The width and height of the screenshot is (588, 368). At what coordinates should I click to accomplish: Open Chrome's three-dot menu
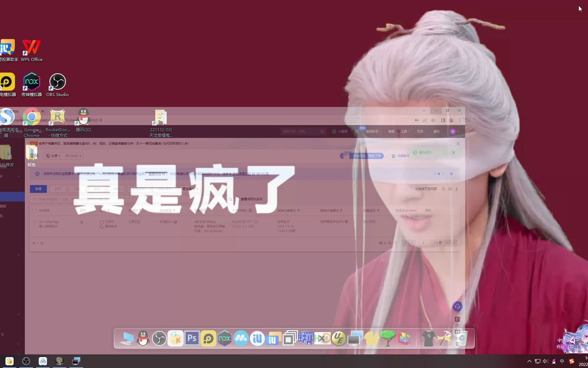click(460, 120)
